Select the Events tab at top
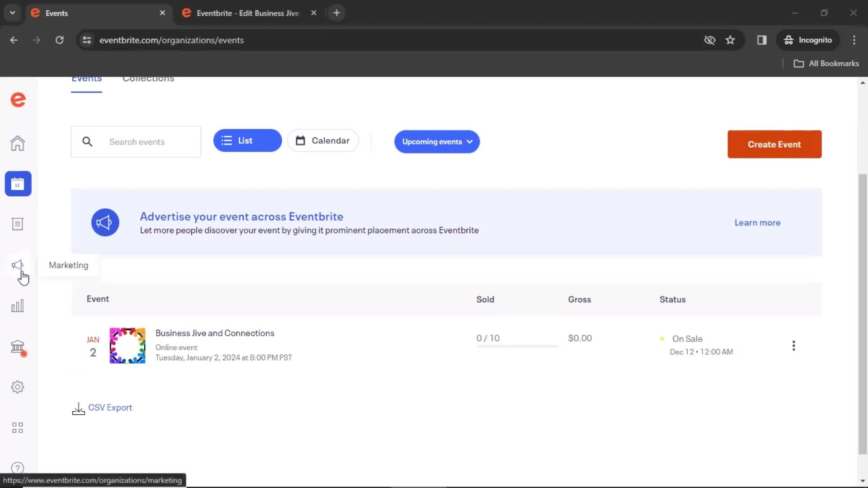868x488 pixels. pos(86,78)
